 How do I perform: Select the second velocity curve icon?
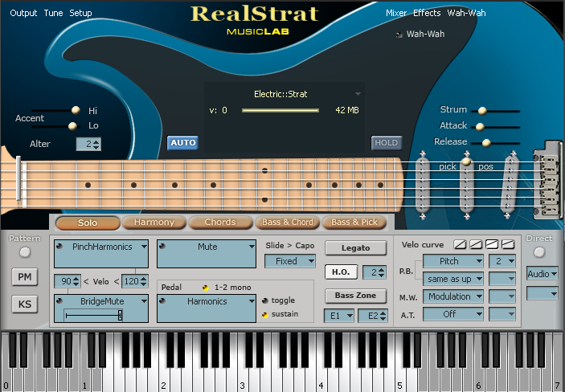click(476, 245)
